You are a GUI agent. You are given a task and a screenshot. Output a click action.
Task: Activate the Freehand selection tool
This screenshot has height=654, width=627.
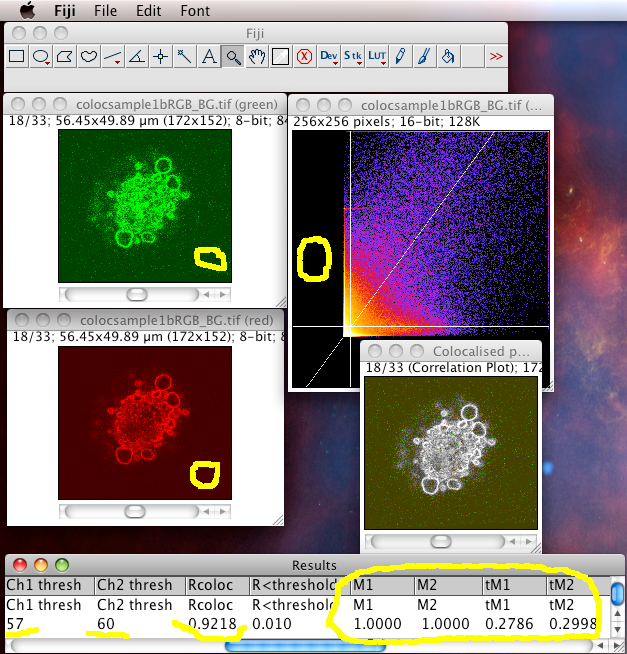pyautogui.click(x=88, y=56)
